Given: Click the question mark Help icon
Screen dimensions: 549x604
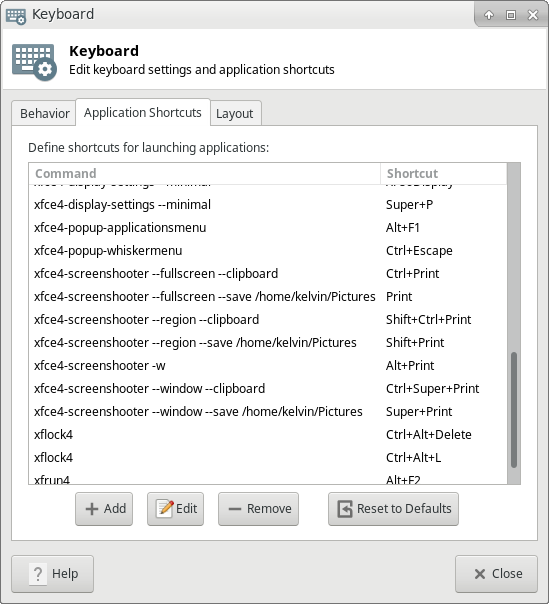Looking at the screenshot, I should coord(38,574).
